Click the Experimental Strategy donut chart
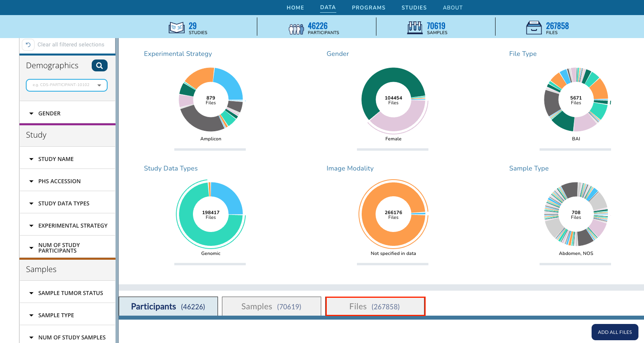 (x=211, y=100)
